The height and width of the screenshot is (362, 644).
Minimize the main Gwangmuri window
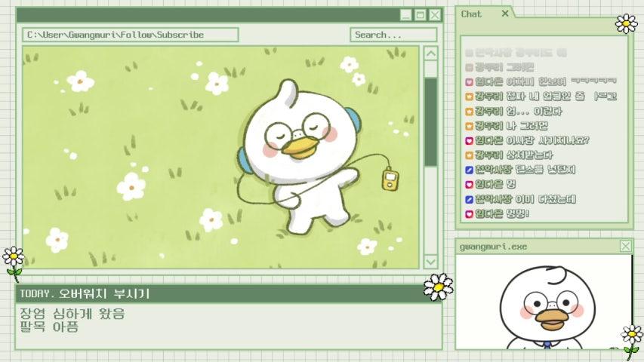(x=405, y=15)
